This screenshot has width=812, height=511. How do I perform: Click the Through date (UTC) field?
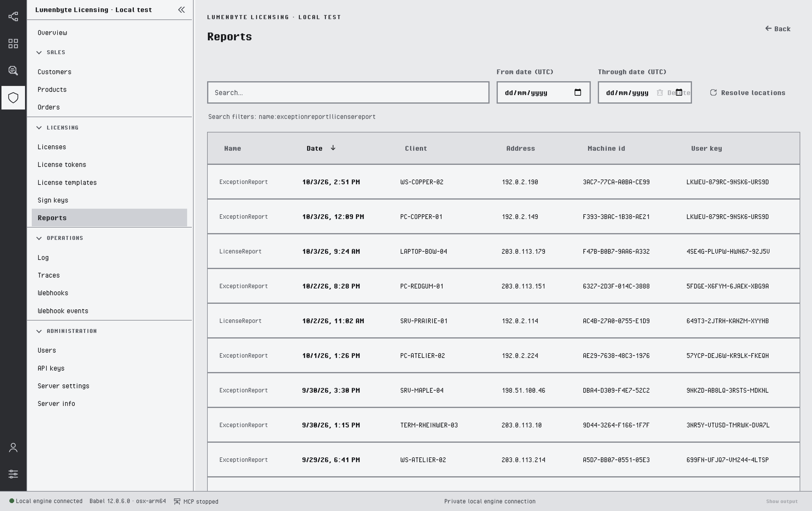coord(644,92)
